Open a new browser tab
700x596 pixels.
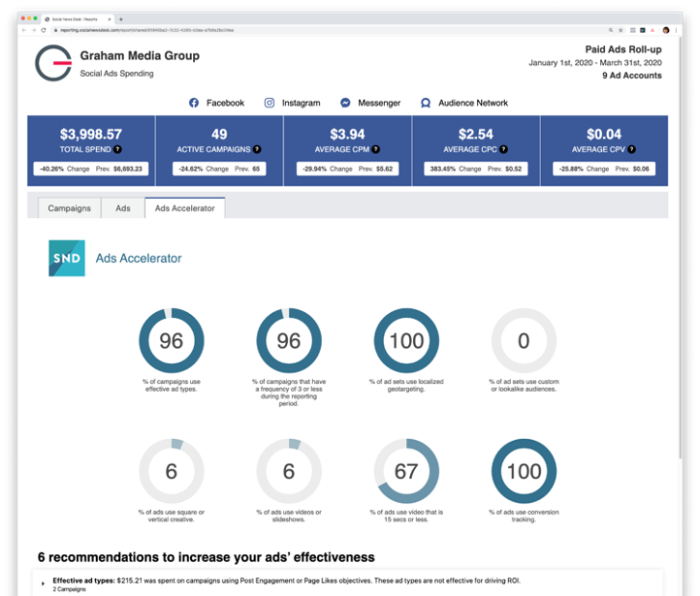(x=121, y=19)
